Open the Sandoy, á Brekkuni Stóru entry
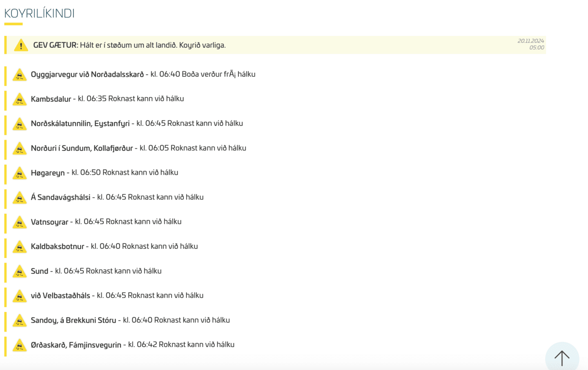 130,320
